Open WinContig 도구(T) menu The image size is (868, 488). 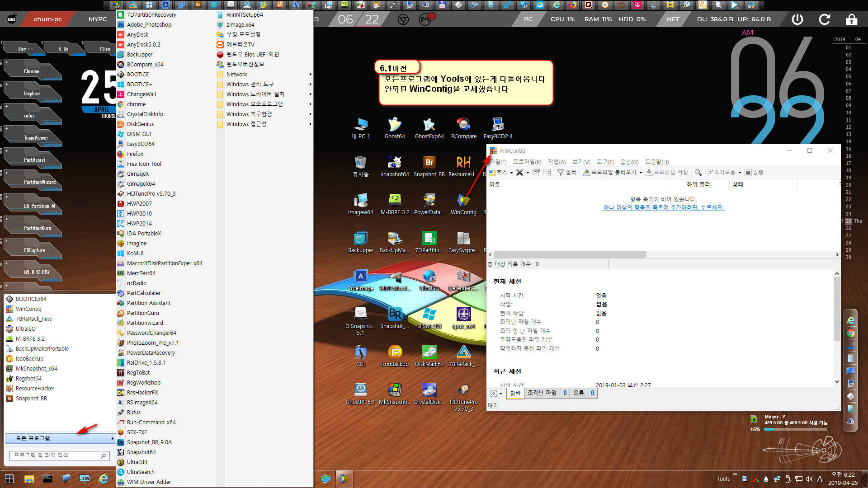pos(605,162)
